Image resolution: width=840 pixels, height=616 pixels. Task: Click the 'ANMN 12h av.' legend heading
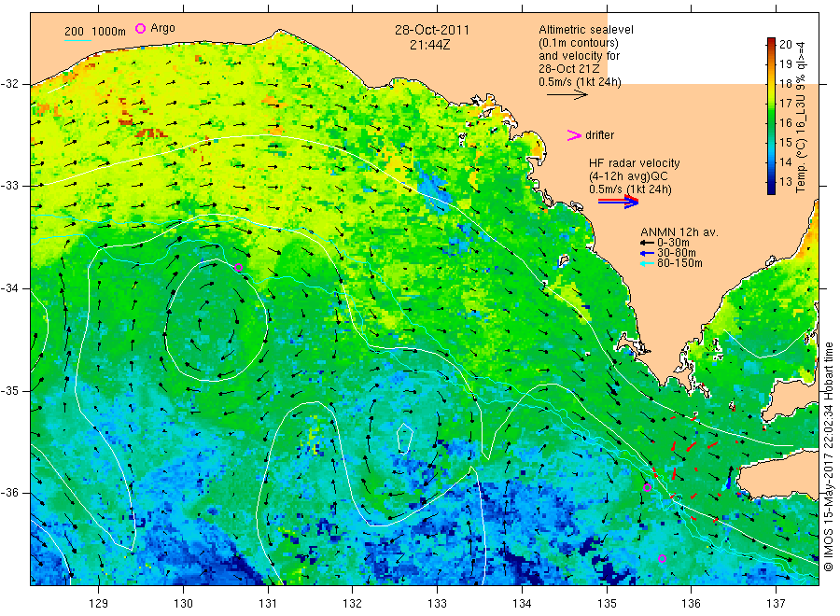[x=679, y=232]
